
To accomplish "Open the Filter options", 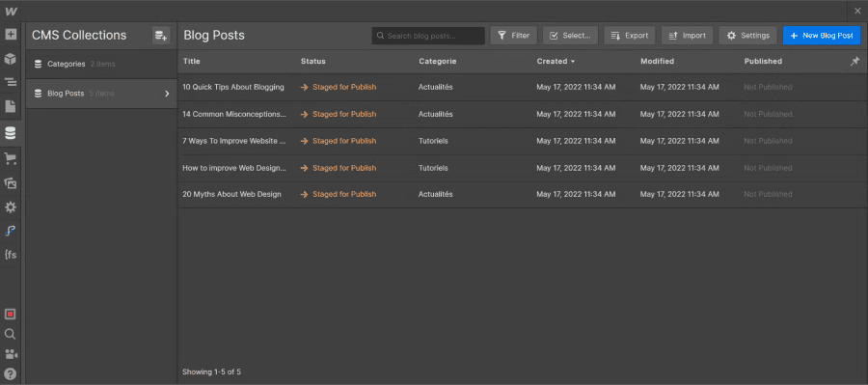I will [x=514, y=36].
